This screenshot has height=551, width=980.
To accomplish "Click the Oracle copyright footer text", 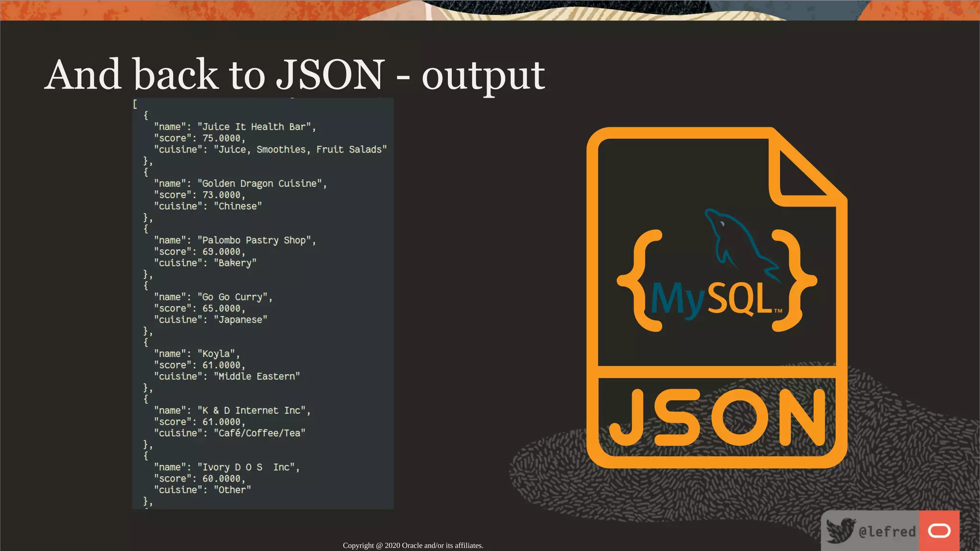I will 413,545.
